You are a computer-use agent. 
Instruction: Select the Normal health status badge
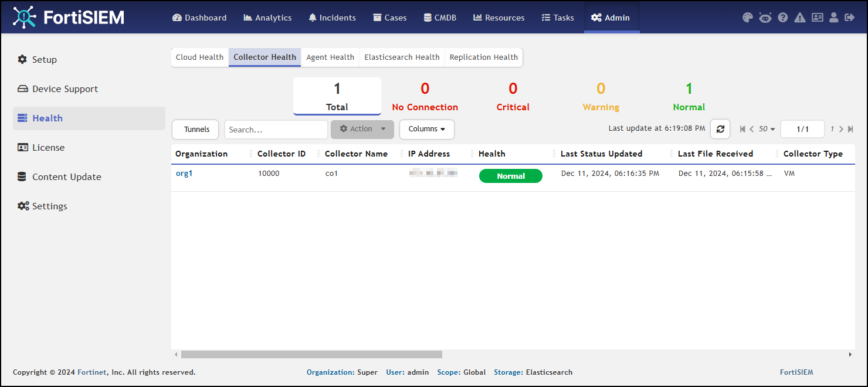point(510,175)
